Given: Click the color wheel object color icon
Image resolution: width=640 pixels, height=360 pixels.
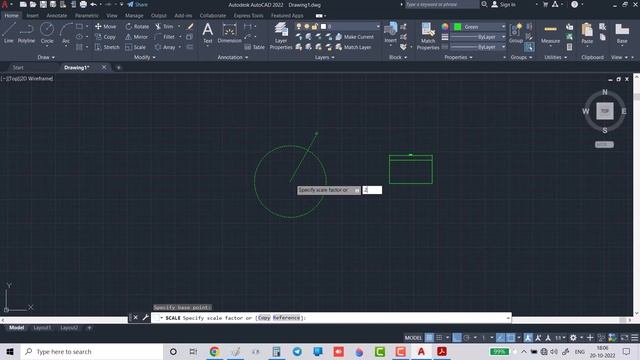Looking at the screenshot, I should pos(445,27).
